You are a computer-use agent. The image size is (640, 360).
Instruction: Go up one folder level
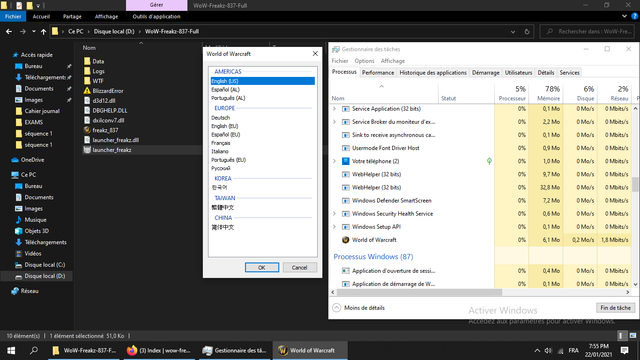[x=43, y=31]
